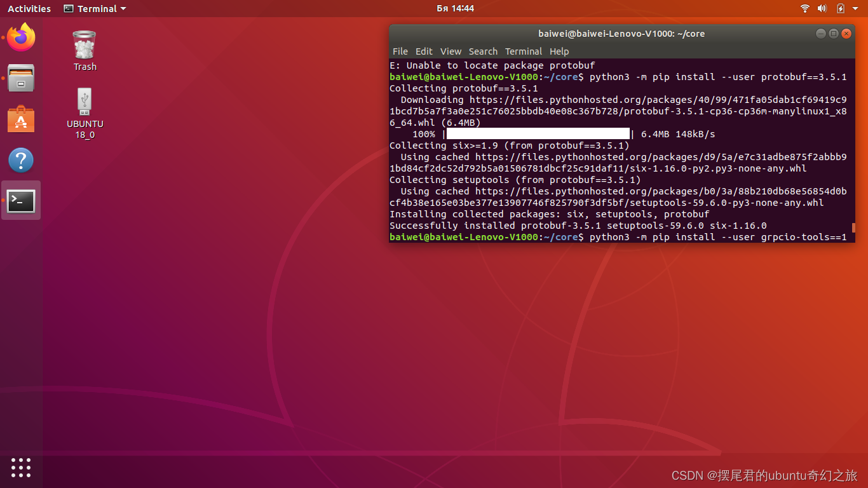
Task: Show Applications grid button
Action: pos(21,467)
